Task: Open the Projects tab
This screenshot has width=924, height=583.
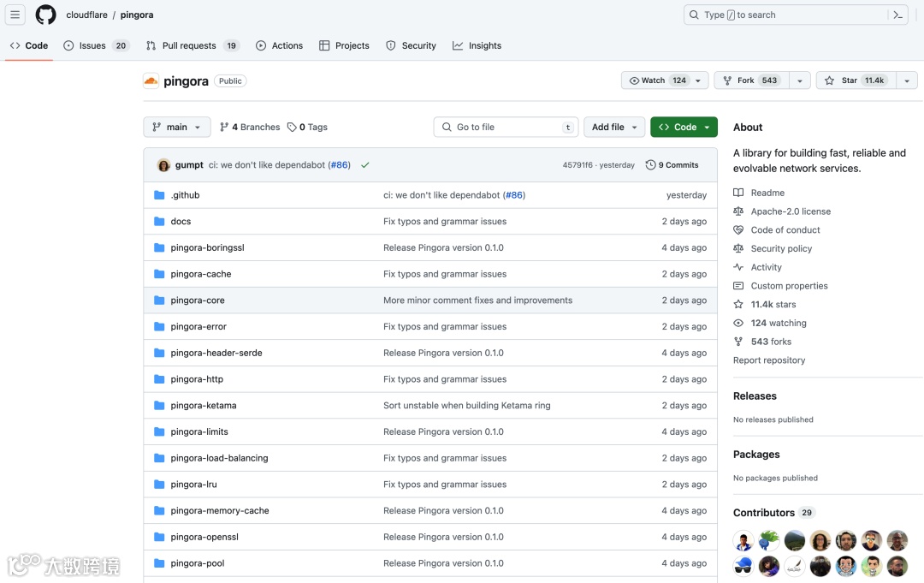Action: (x=344, y=45)
